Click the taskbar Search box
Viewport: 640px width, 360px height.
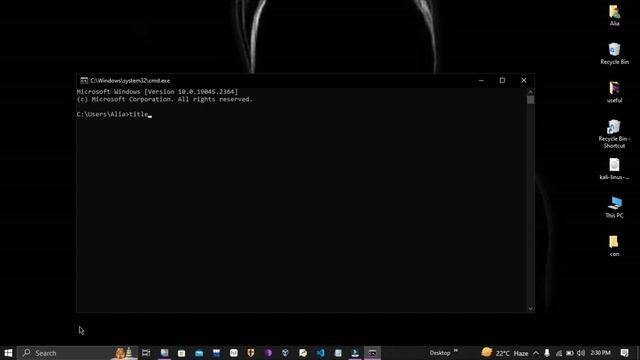(x=77, y=353)
